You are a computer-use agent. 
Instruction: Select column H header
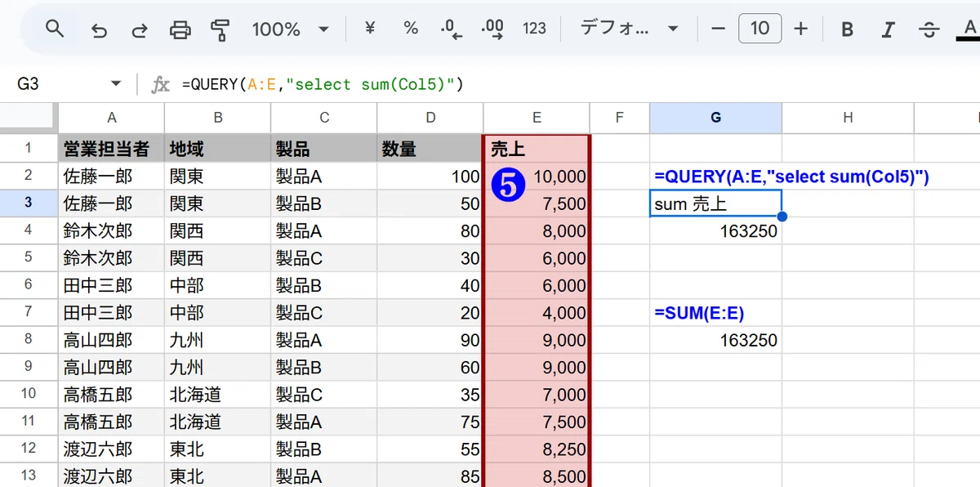[x=848, y=118]
